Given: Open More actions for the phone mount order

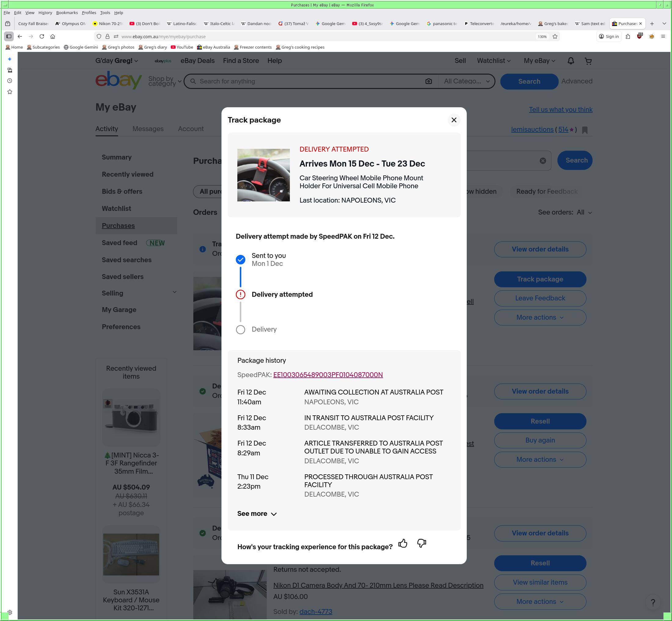Looking at the screenshot, I should coord(540,317).
